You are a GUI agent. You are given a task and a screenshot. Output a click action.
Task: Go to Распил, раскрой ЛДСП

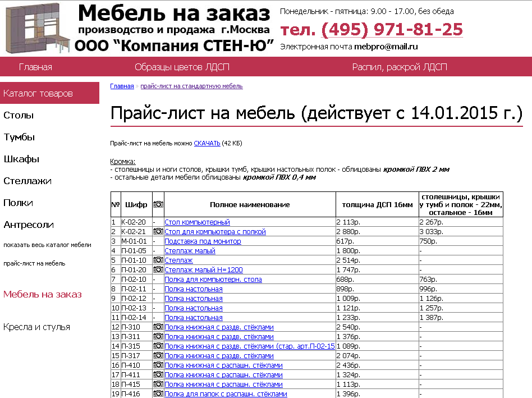400,67
